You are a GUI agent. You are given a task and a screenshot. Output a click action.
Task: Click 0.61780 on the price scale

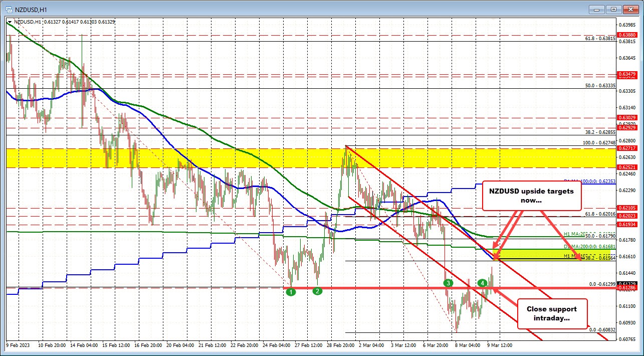point(628,240)
